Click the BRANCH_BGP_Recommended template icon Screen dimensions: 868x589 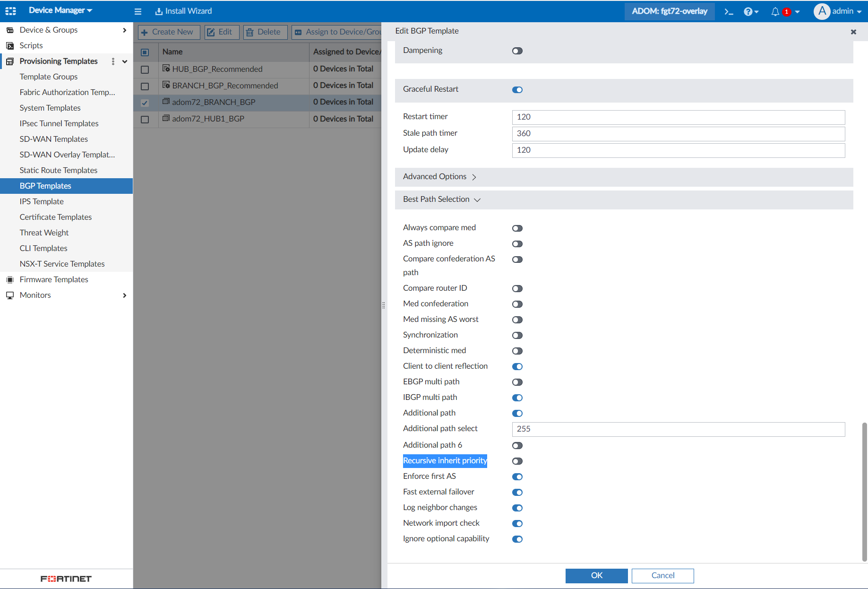click(x=166, y=85)
